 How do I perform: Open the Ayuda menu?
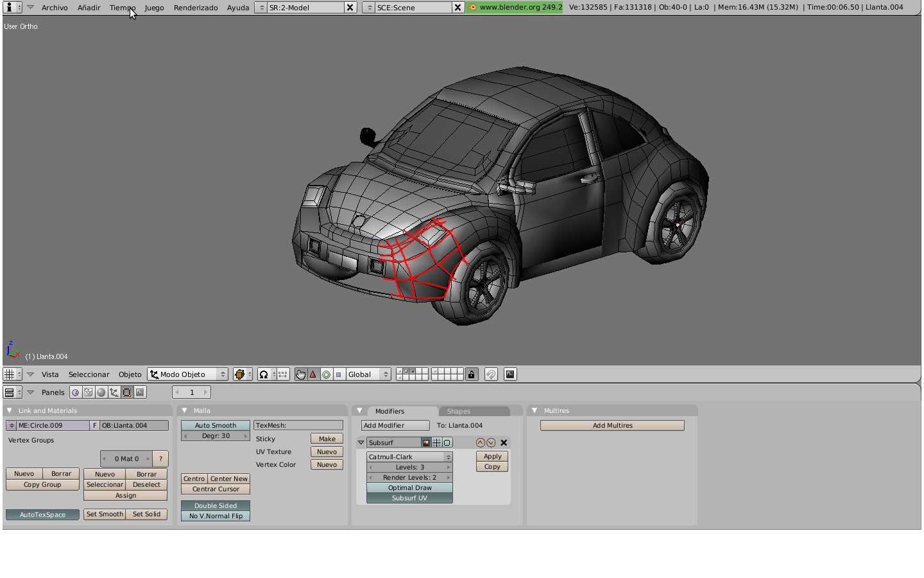tap(238, 8)
